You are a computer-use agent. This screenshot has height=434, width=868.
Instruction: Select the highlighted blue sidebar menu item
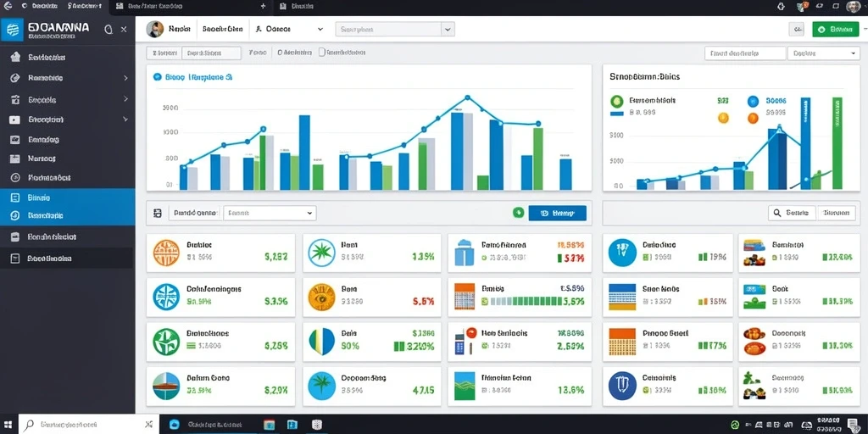click(68, 207)
